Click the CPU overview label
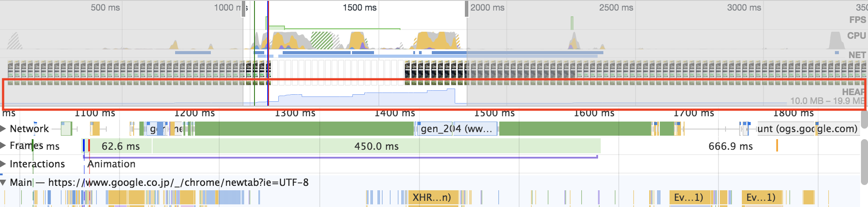 [857, 36]
